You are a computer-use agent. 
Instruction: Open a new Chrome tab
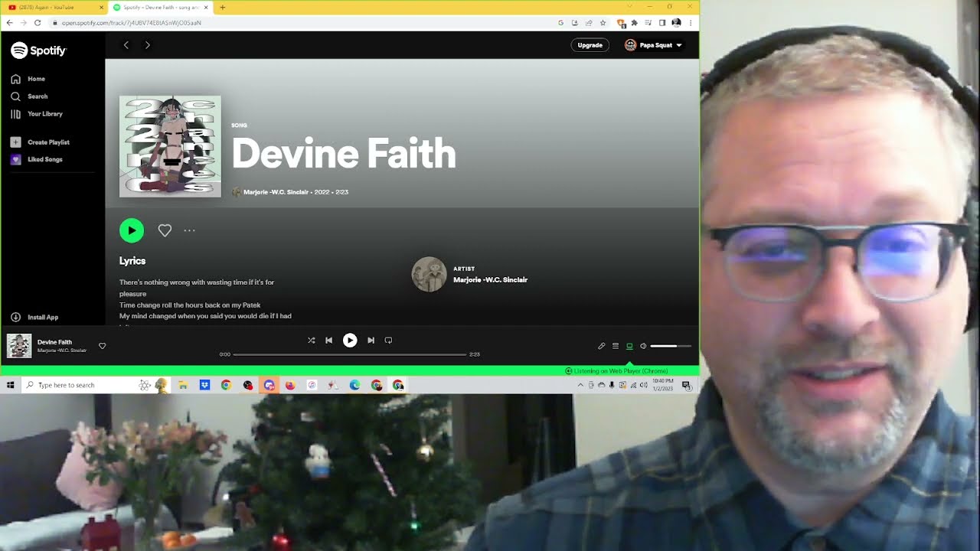(222, 7)
